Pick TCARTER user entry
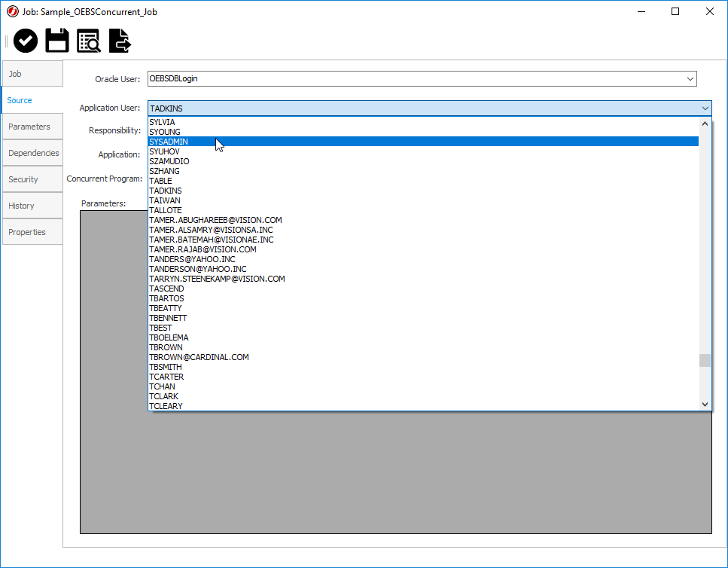This screenshot has height=568, width=728. [x=423, y=377]
